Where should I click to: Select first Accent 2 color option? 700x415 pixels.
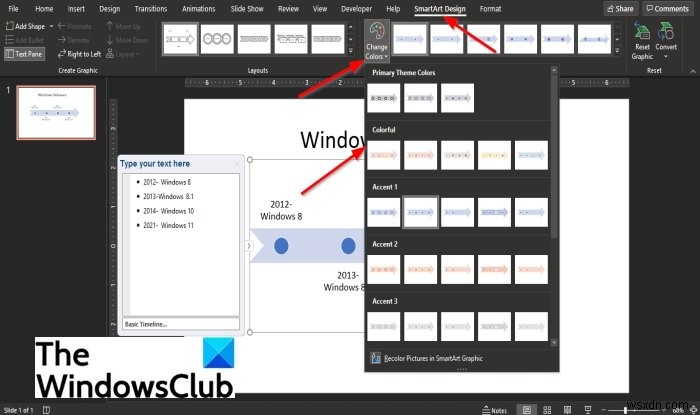pos(384,270)
